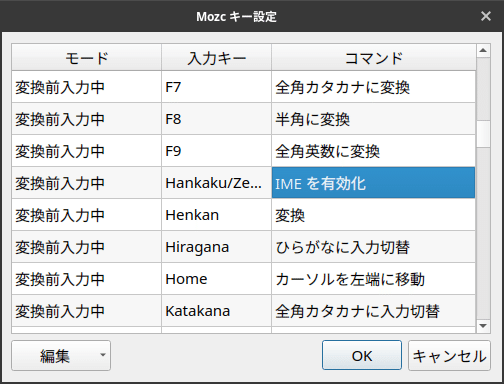This screenshot has height=384, width=504.
Task: Select the 全角英数に変換 command cell
Action: [x=374, y=151]
